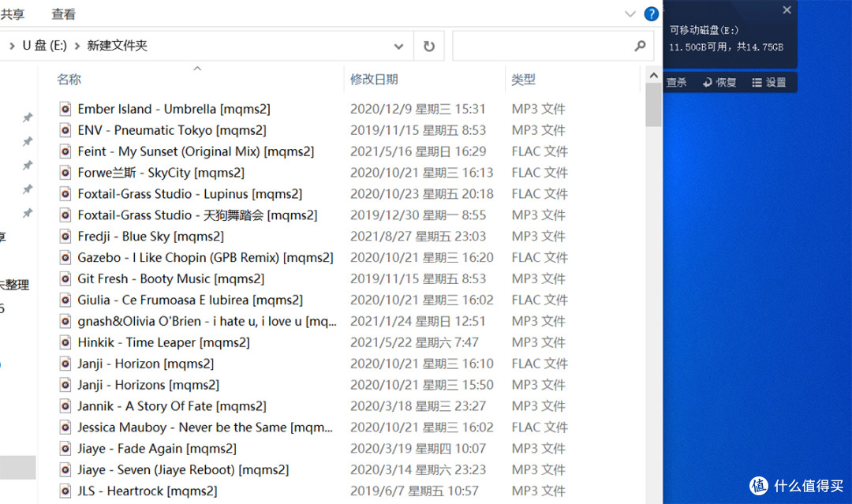
Task: Select file name Gazebo - I Like Chopin (GPB Remix)
Action: click(x=205, y=257)
